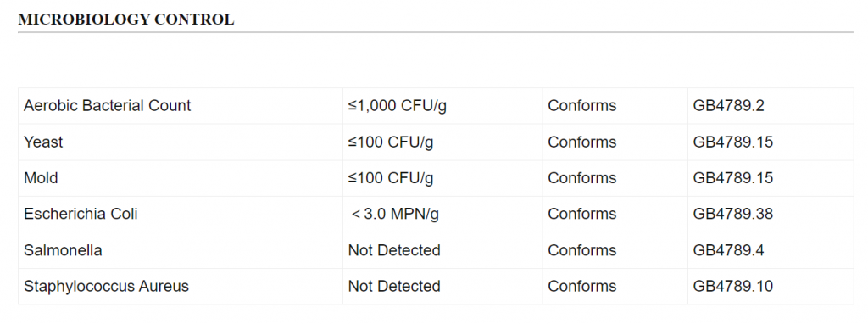Select the Salmonella row label
The height and width of the screenshot is (324, 868).
point(63,250)
